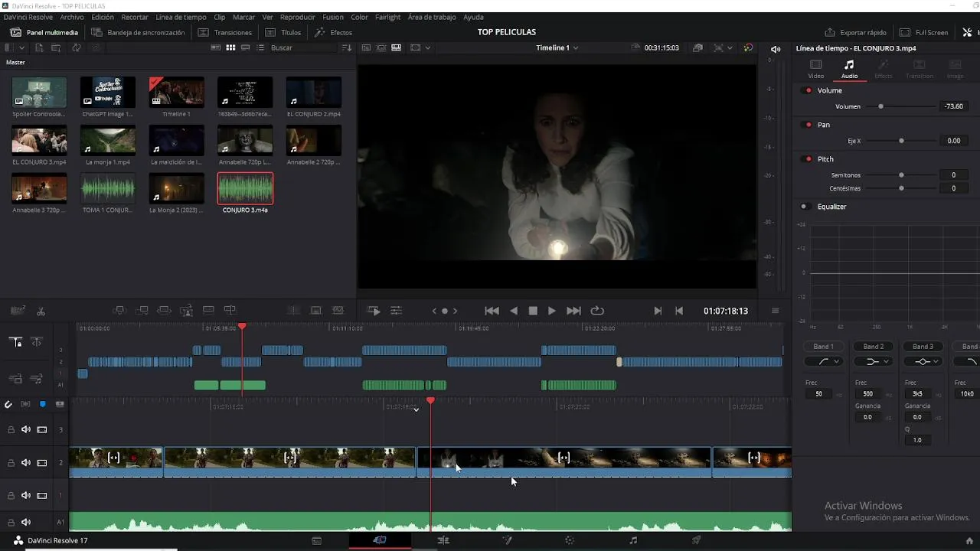Click the Close Up edit icon
This screenshot has width=980, height=551.
point(186,311)
